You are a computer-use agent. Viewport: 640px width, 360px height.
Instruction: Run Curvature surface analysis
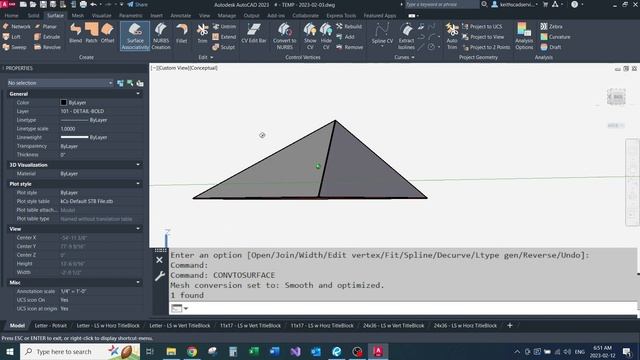[x=555, y=37]
